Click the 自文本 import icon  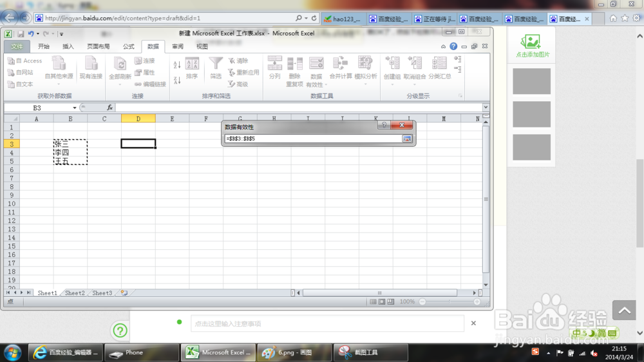[x=21, y=84]
